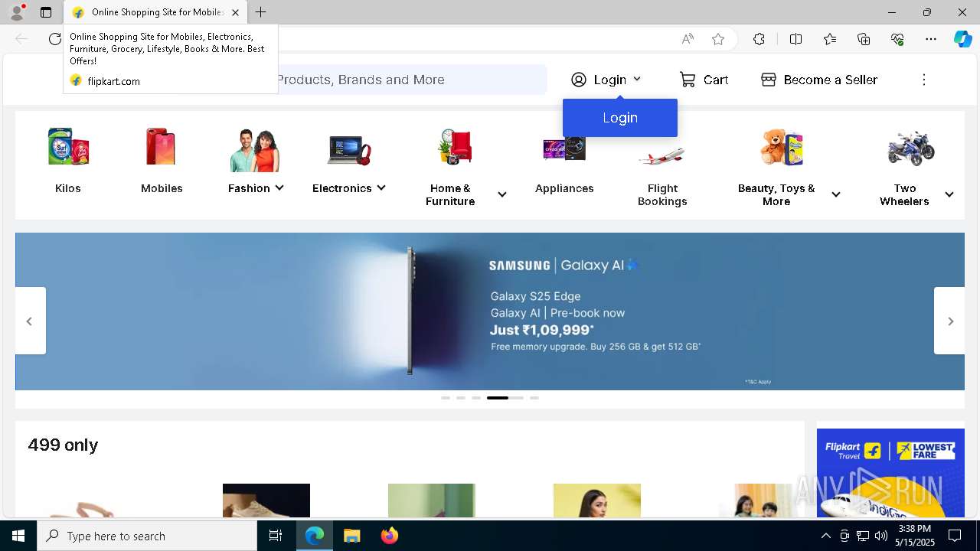
Task: Click the flipkart.com tab preview link
Action: pyautogui.click(x=113, y=81)
